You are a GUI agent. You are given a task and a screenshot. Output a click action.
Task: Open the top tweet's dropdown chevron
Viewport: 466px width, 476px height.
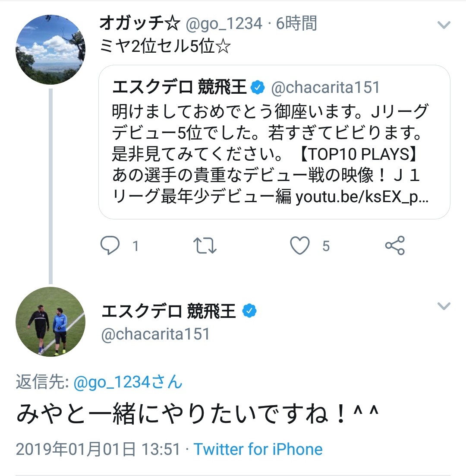click(444, 25)
